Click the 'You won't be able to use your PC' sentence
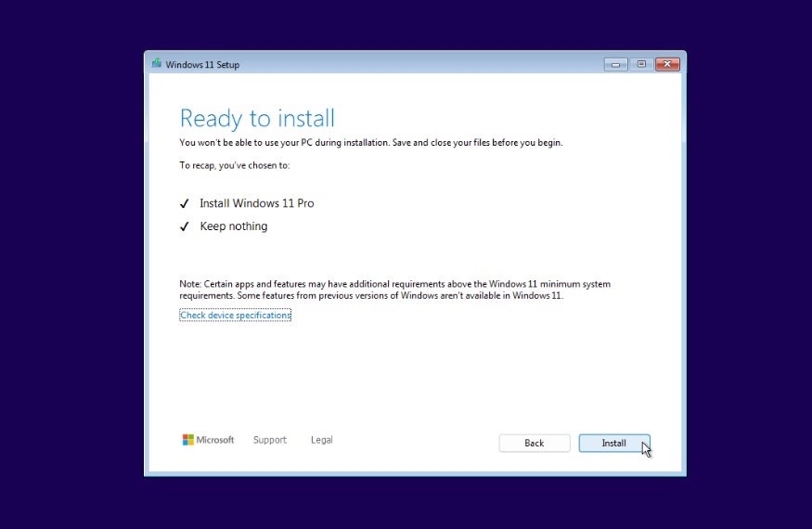The image size is (812, 529). 371,143
